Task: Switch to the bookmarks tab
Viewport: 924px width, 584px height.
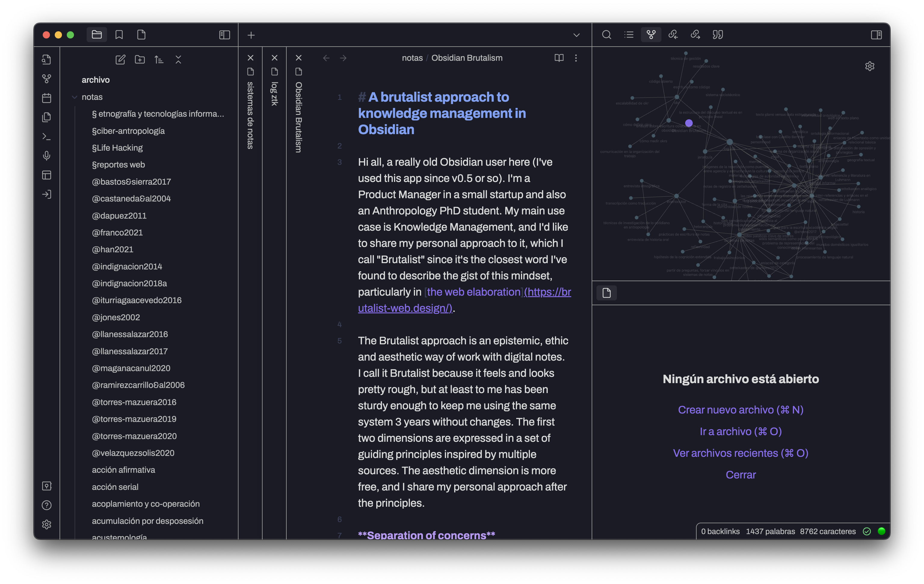Action: coord(119,35)
